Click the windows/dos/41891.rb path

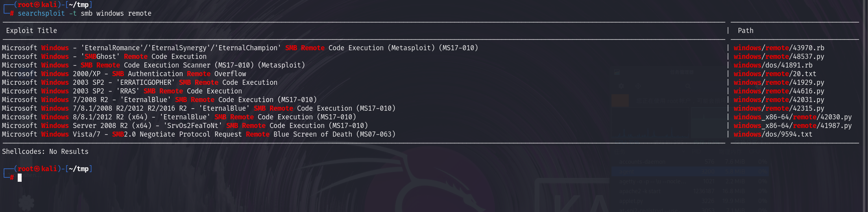[773, 65]
